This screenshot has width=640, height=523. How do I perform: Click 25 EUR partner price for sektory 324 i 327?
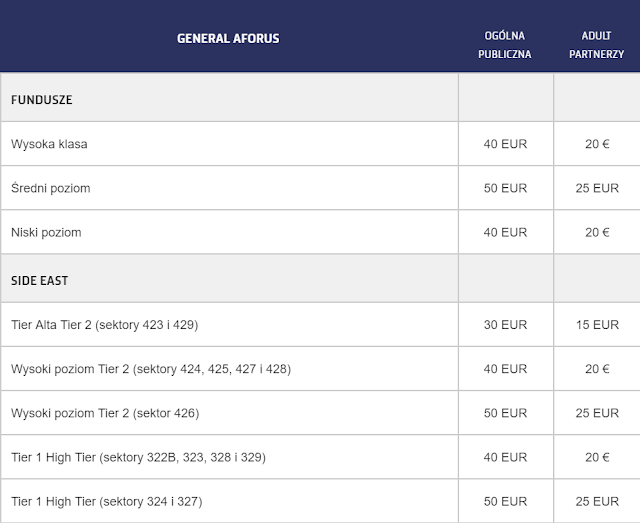tap(598, 501)
